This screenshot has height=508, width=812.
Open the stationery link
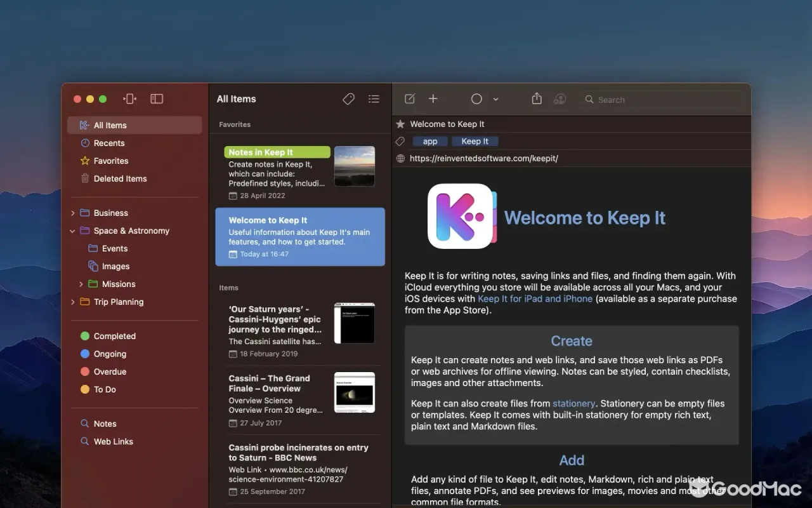[573, 403]
